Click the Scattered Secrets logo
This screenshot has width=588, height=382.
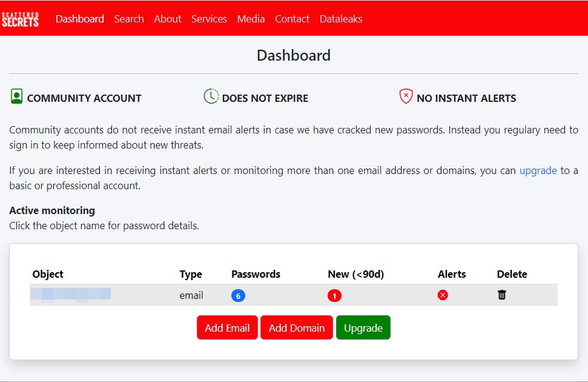click(x=20, y=19)
